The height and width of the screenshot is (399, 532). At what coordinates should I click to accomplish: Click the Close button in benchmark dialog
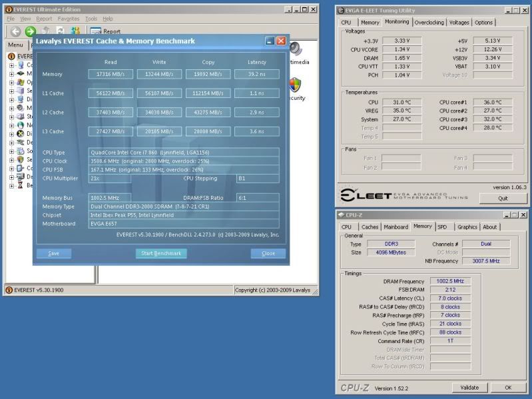pyautogui.click(x=268, y=253)
